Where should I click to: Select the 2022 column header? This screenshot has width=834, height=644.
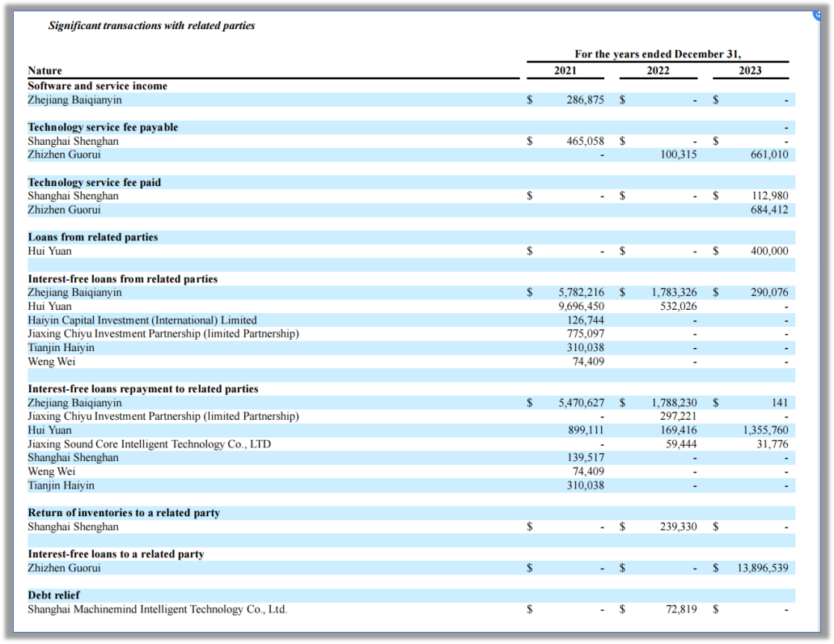[x=658, y=70]
